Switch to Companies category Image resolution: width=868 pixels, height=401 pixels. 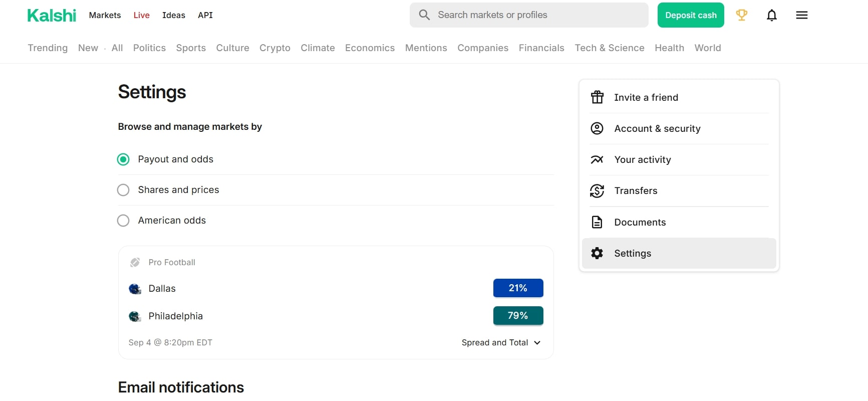coord(483,48)
